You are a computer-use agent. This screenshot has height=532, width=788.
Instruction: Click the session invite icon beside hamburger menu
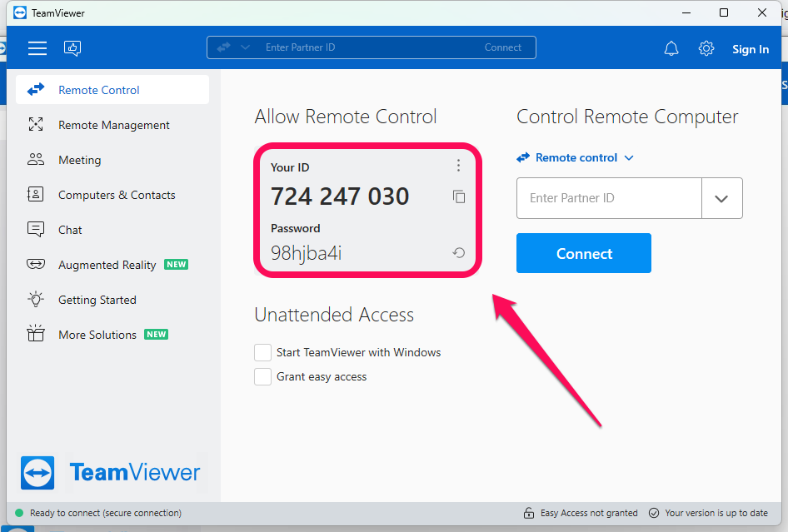(72, 47)
